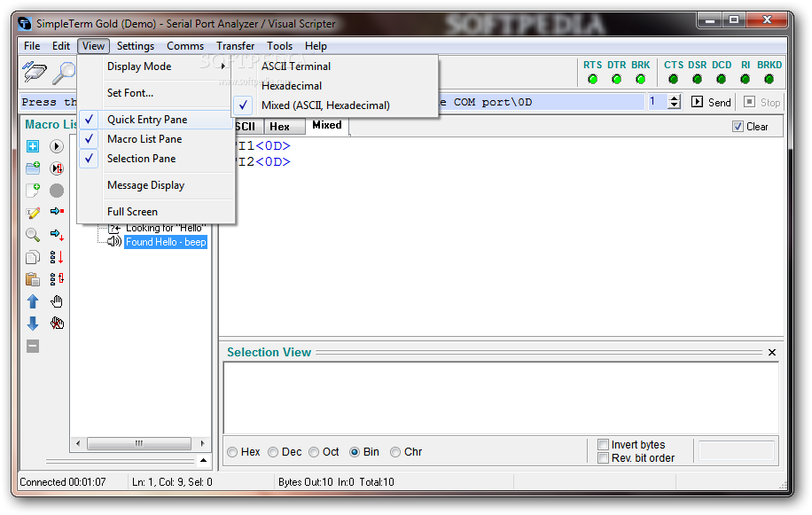812x515 pixels.
Task: Open the Transfer menu
Action: coord(235,46)
